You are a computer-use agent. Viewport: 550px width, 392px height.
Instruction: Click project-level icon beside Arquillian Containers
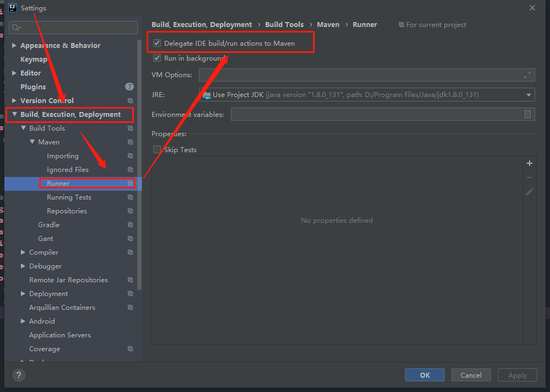click(x=130, y=308)
